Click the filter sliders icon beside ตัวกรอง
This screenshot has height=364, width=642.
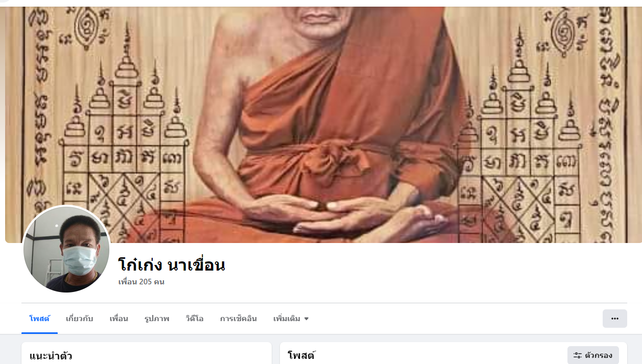(578, 355)
